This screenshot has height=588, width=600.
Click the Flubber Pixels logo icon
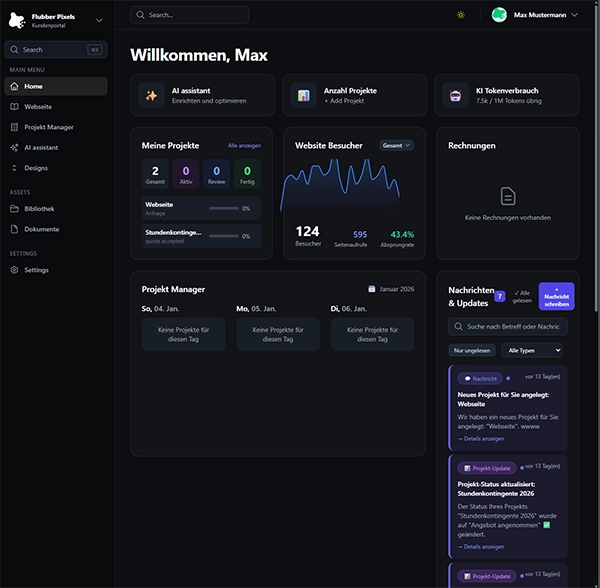click(x=17, y=20)
